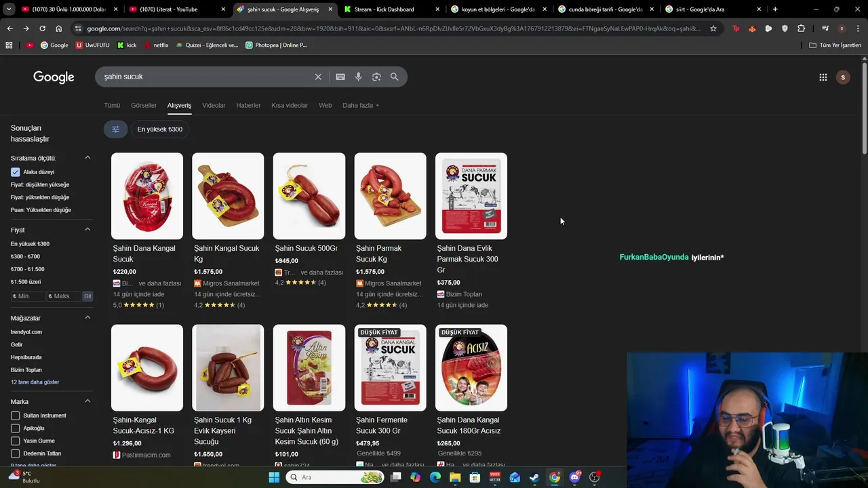Open the Google account avatar
The height and width of the screenshot is (488, 868).
pyautogui.click(x=843, y=77)
